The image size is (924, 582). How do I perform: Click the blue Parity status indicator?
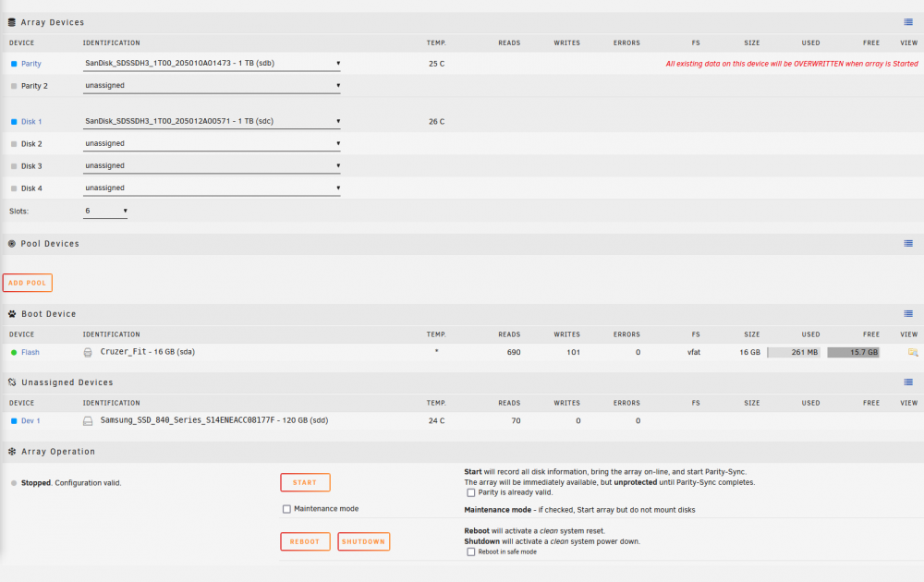pyautogui.click(x=14, y=64)
